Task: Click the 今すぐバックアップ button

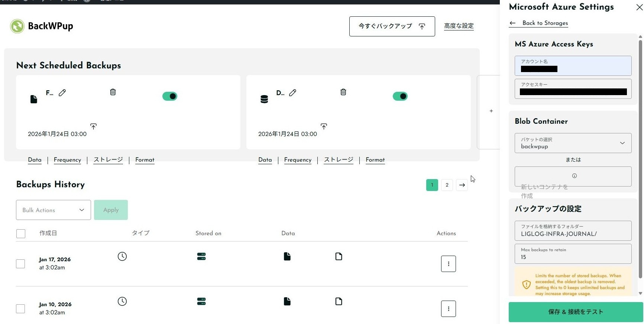Action: pyautogui.click(x=392, y=26)
